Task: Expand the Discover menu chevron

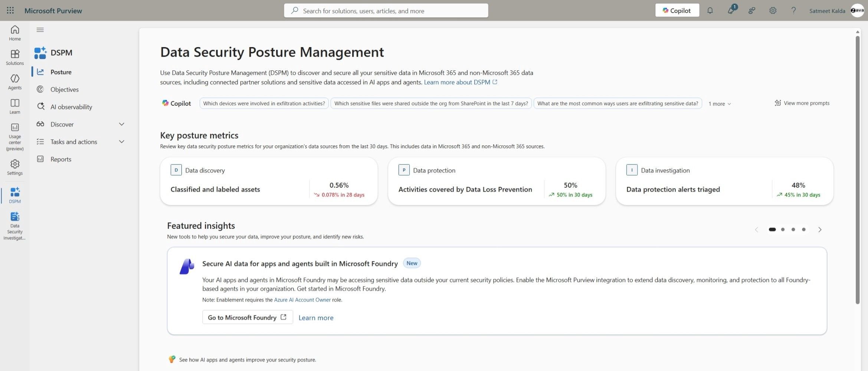Action: coord(121,124)
